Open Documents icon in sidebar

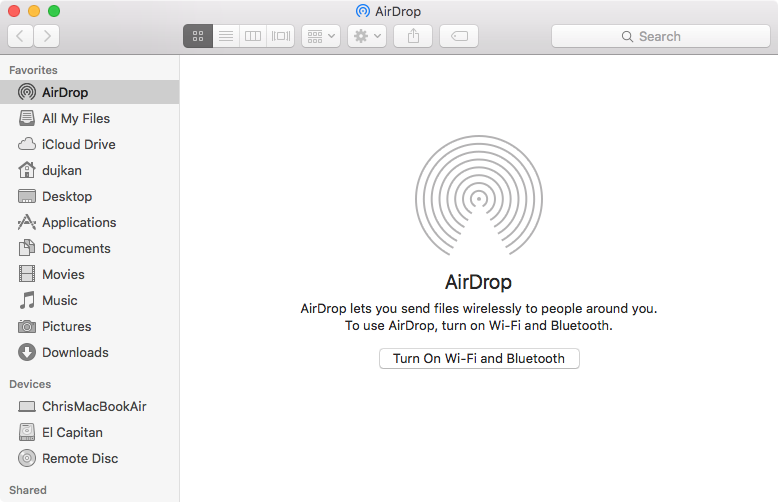pyautogui.click(x=27, y=248)
